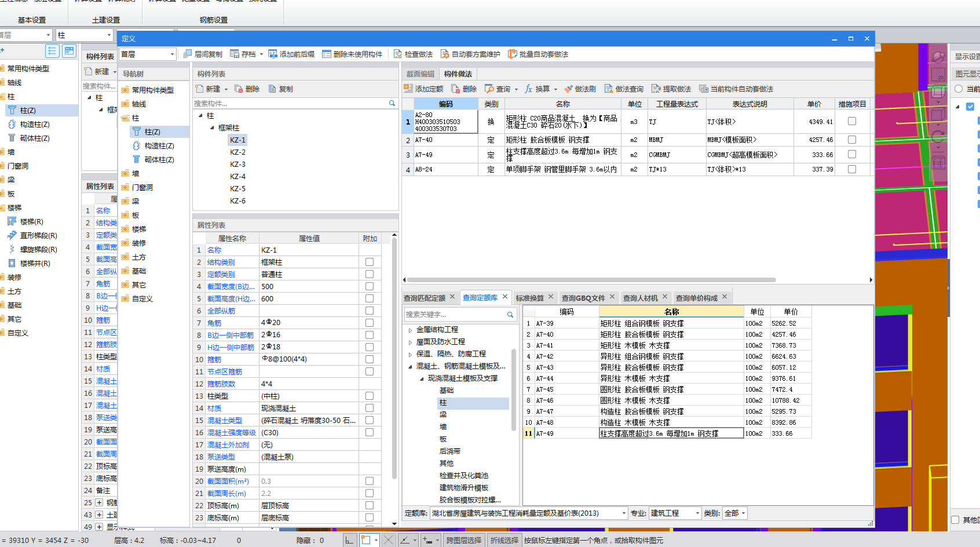Toggle 措施项目 checkbox for A8-24 row

[x=852, y=169]
